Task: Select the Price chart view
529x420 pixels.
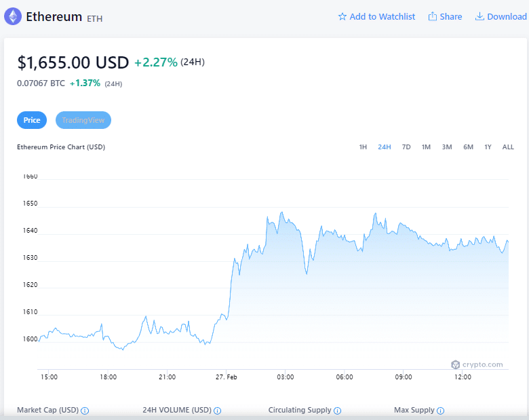Action: point(32,120)
